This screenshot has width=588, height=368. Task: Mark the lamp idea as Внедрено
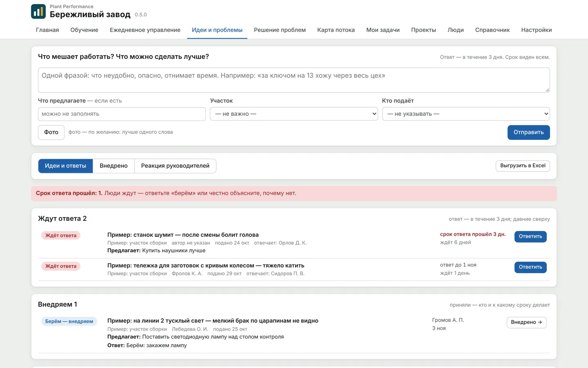coord(526,322)
